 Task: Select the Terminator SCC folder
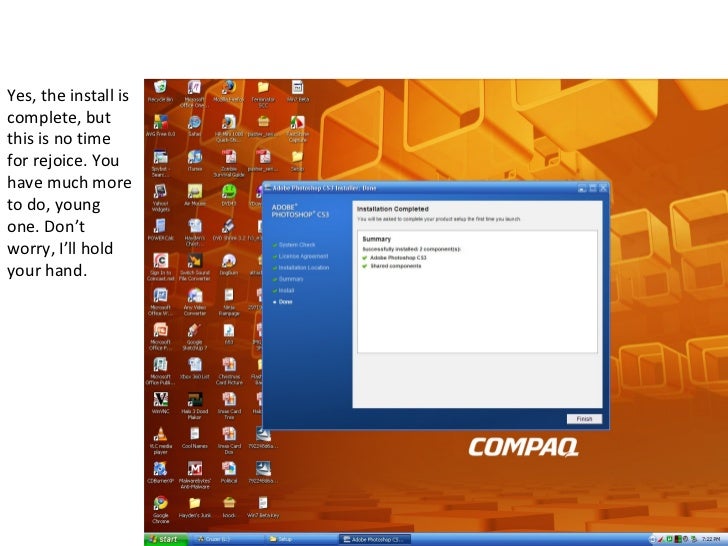pyautogui.click(x=263, y=94)
